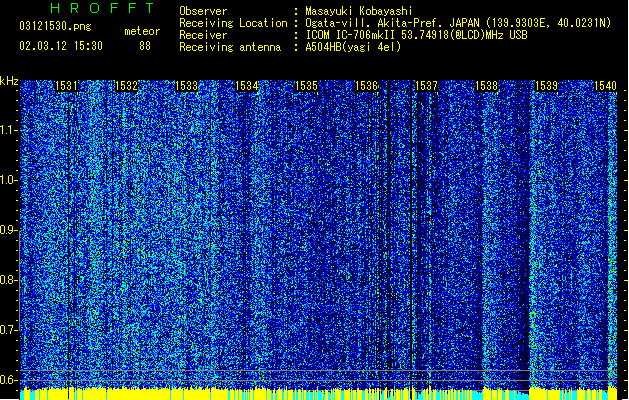Click the 1531 time marker
The width and height of the screenshot is (629, 400).
coord(66,86)
